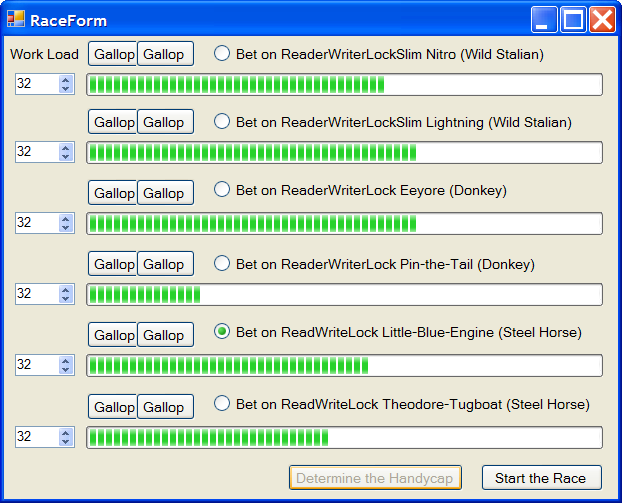Decrease Lightning work load with down arrow
Screen dimensions: 622x503
[66, 157]
